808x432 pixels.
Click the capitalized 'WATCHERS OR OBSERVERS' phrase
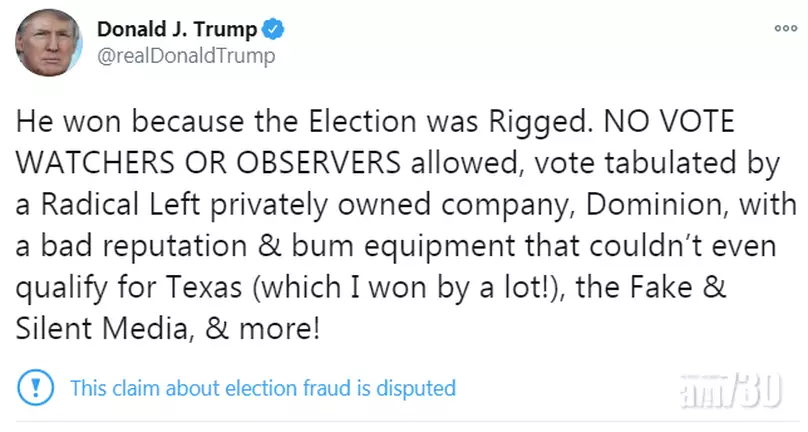(x=208, y=163)
